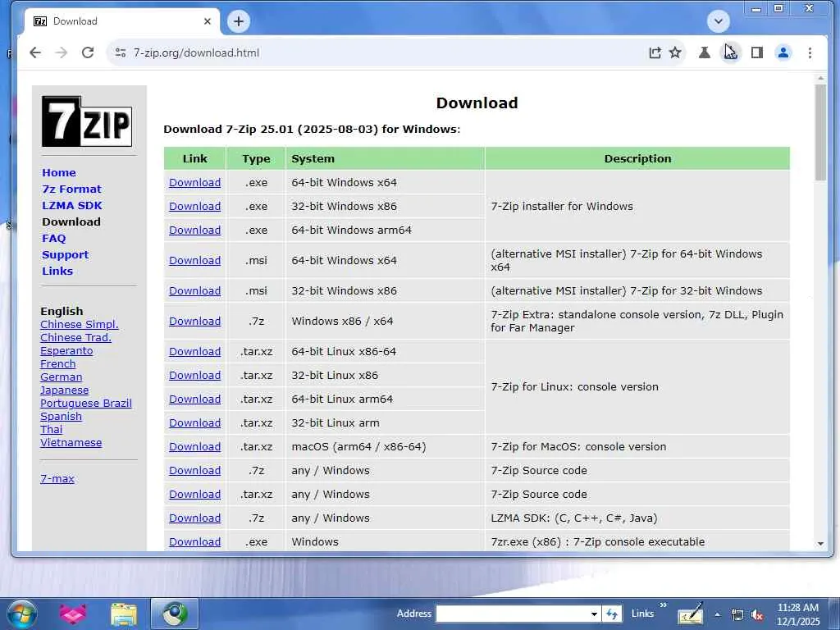
Task: Download .msi for 32-bit Windows x86
Action: coord(195,291)
